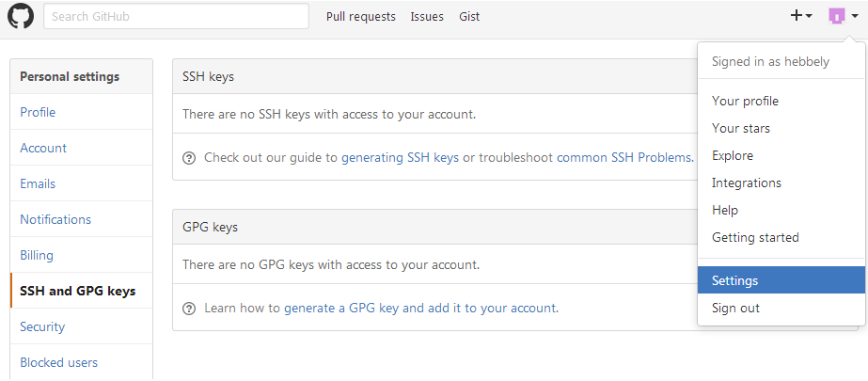Image resolution: width=868 pixels, height=381 pixels.
Task: Choose Sign out from the menu
Action: 735,308
